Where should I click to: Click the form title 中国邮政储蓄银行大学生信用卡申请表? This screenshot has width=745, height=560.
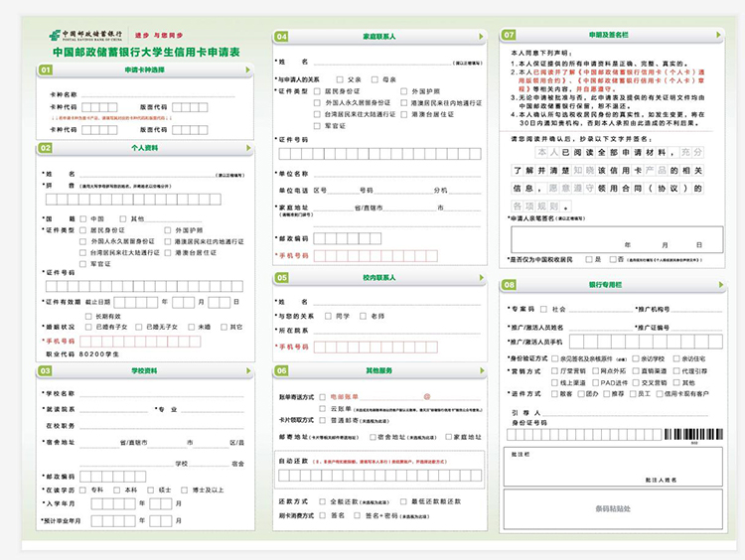[x=146, y=53]
